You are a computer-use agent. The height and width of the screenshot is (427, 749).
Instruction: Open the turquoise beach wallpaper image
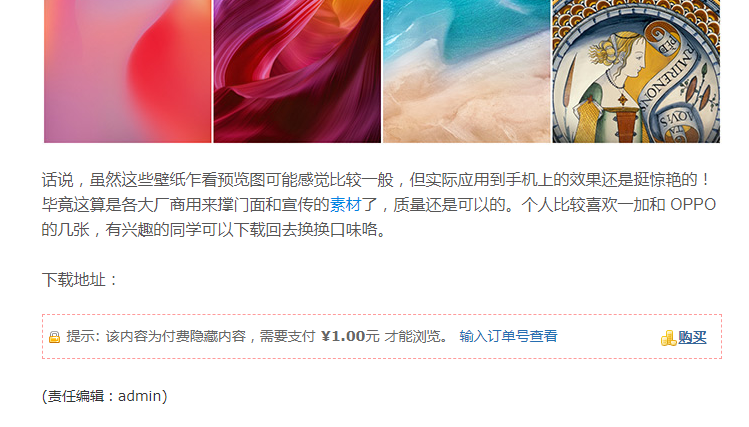467,71
